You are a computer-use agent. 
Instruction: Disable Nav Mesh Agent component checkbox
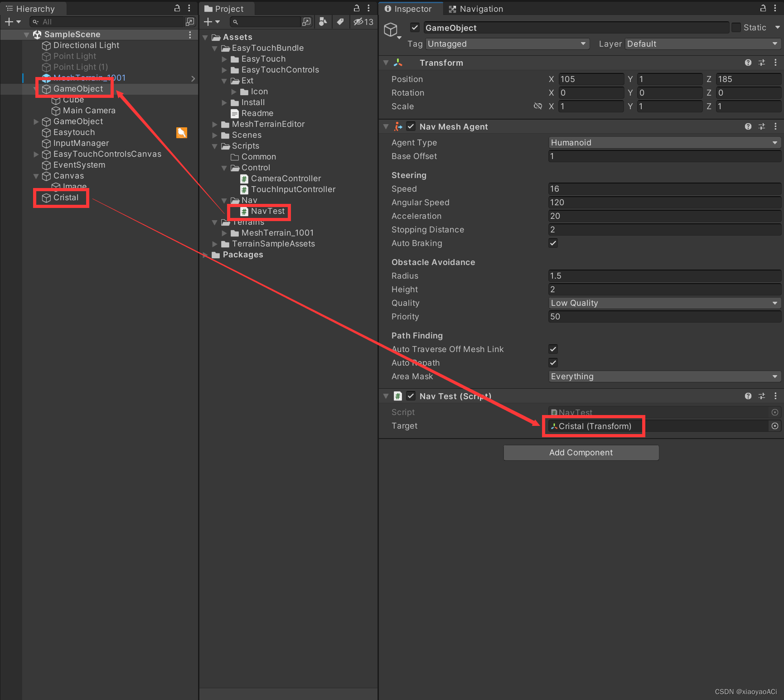pos(411,126)
